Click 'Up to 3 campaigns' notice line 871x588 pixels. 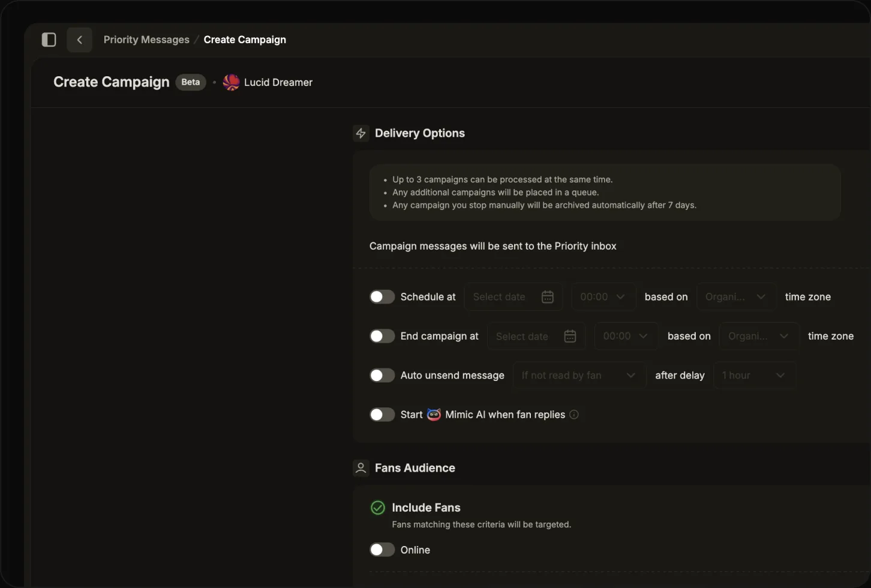(502, 179)
